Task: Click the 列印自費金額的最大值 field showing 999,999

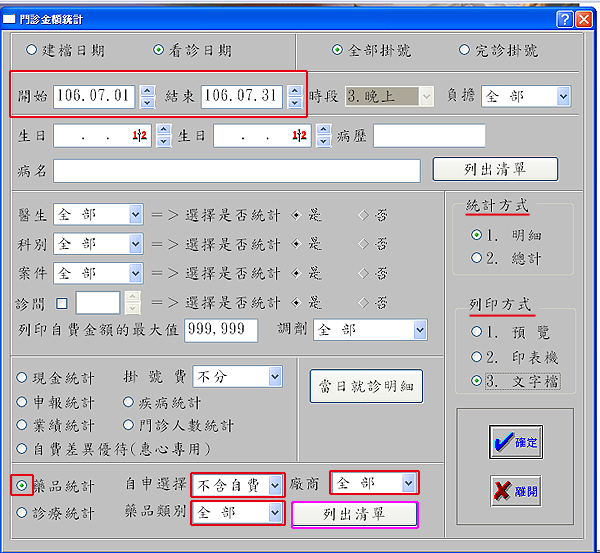Action: click(221, 330)
